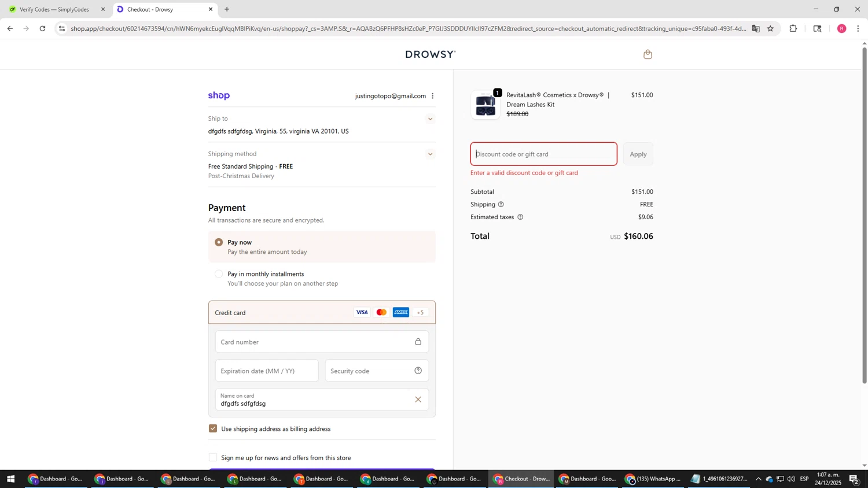This screenshot has height=488, width=868.
Task: Show estimated taxes help icon
Action: (x=520, y=217)
